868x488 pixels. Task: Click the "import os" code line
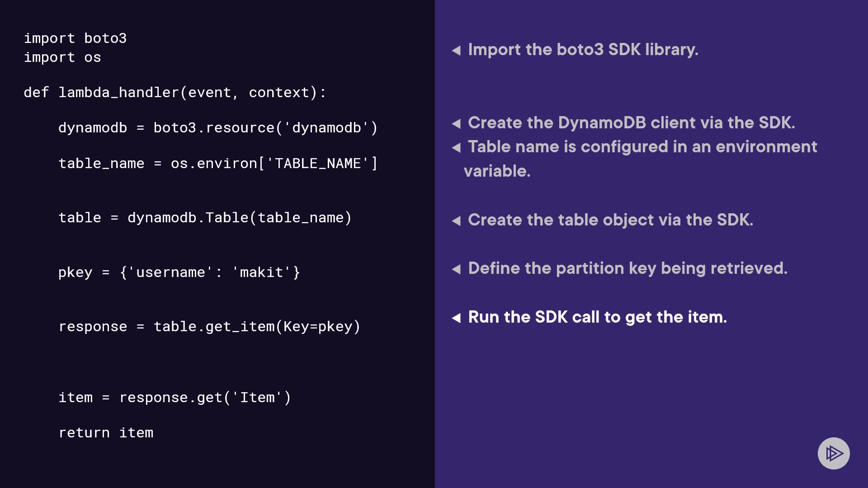62,57
